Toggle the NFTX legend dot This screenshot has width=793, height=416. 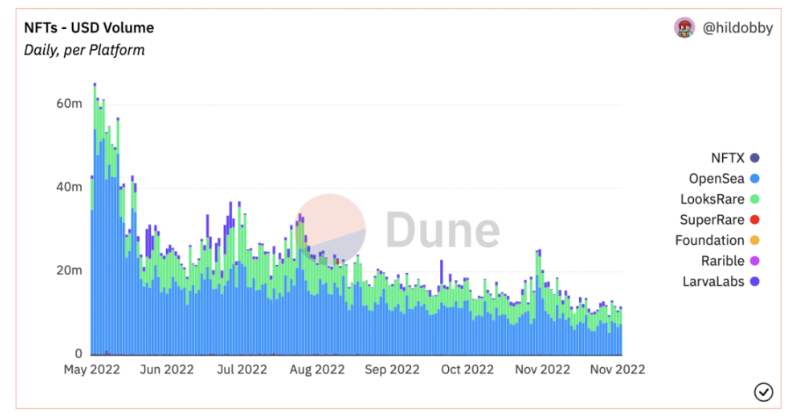755,158
